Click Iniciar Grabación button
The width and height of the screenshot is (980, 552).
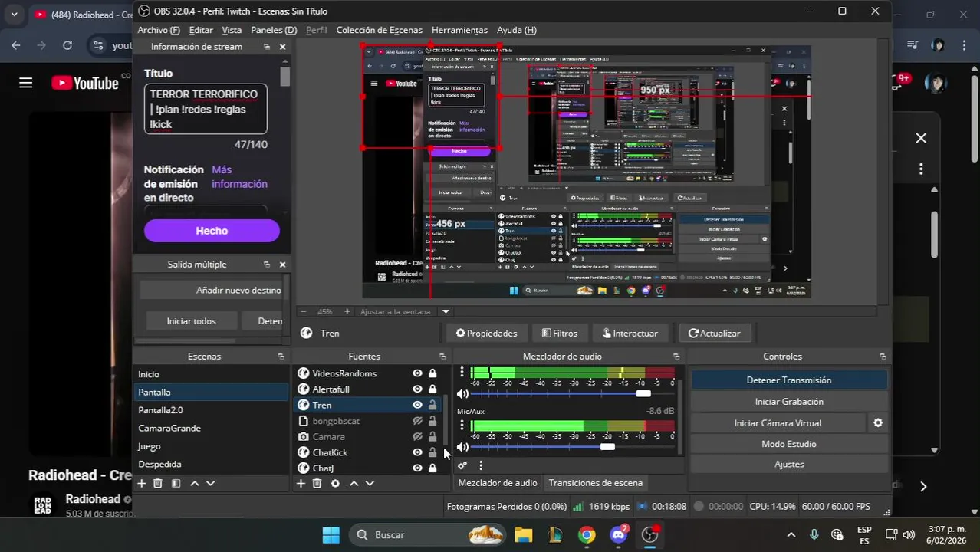[789, 402]
